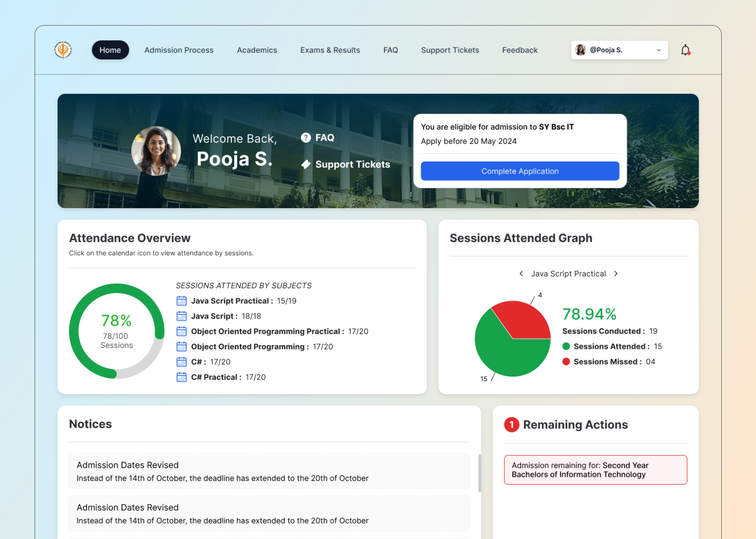
Task: Click the 'Apply before 20 May 2024' text
Action: (469, 141)
